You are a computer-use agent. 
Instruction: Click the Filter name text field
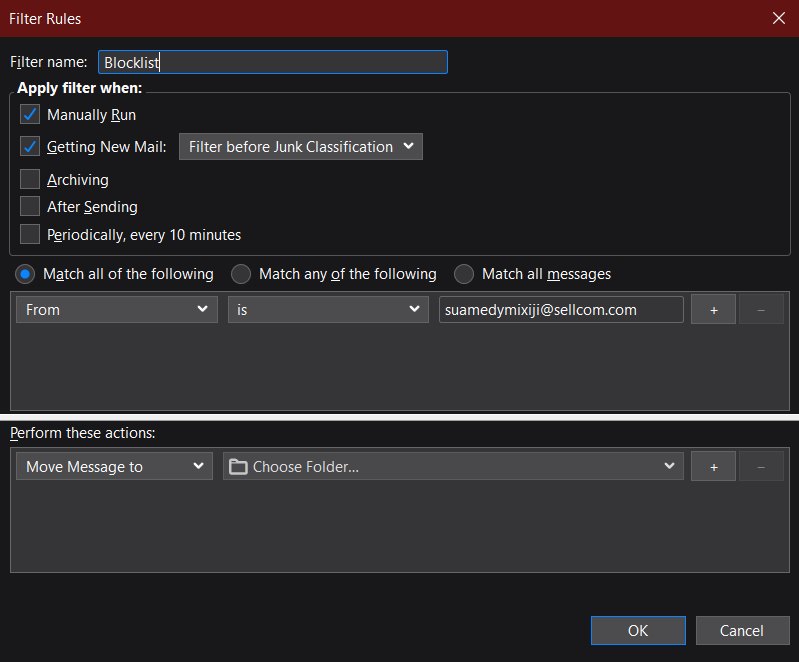[272, 62]
